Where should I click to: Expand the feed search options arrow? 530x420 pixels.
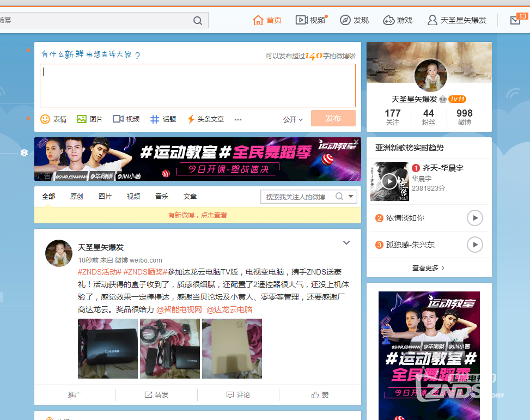click(x=351, y=197)
